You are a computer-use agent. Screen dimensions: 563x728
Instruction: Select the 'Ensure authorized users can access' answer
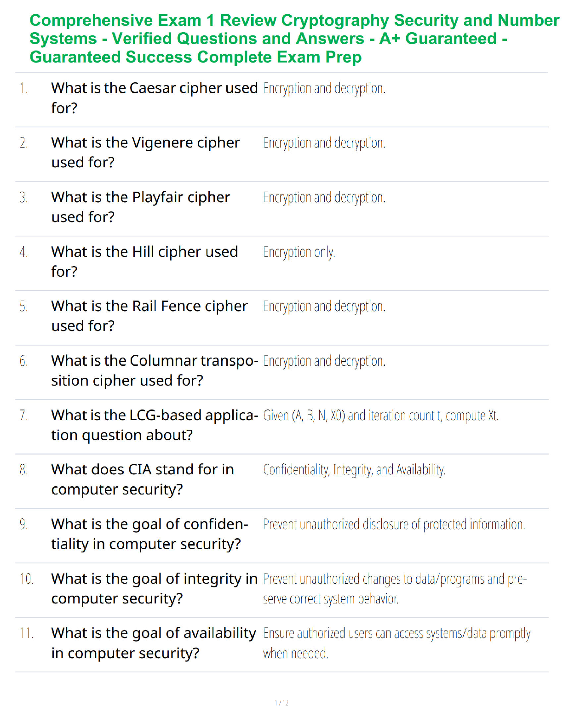pyautogui.click(x=397, y=643)
